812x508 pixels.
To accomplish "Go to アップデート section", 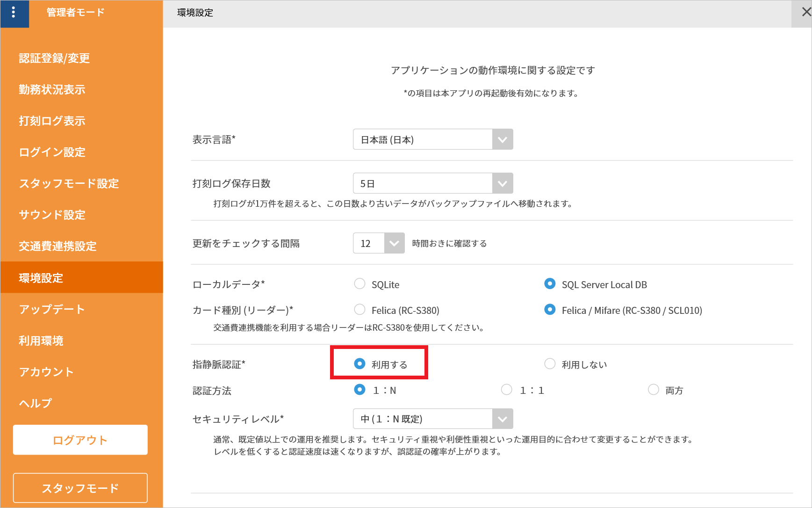I will pyautogui.click(x=52, y=309).
